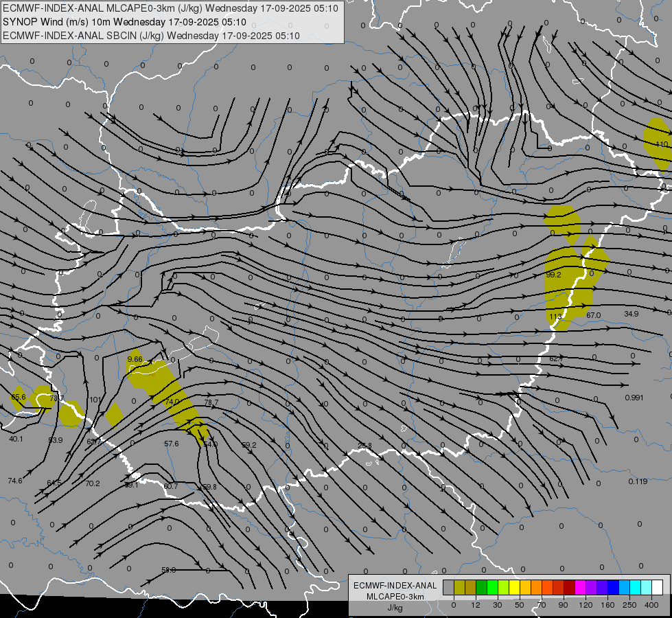Click the legend label 'MLCAPE0-3km'

pyautogui.click(x=395, y=597)
